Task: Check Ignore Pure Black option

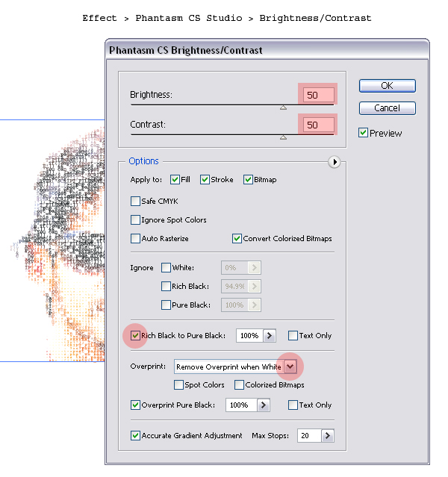Action: pyautogui.click(x=166, y=305)
